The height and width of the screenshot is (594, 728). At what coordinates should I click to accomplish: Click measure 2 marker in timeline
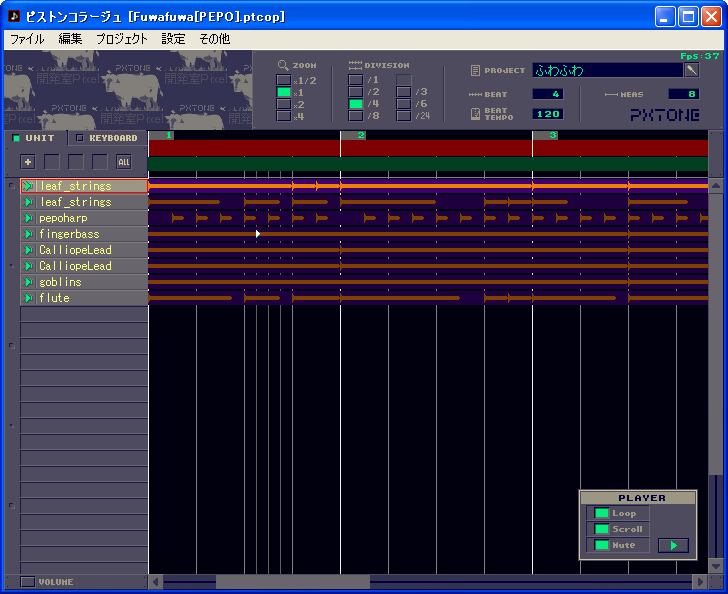[353, 135]
